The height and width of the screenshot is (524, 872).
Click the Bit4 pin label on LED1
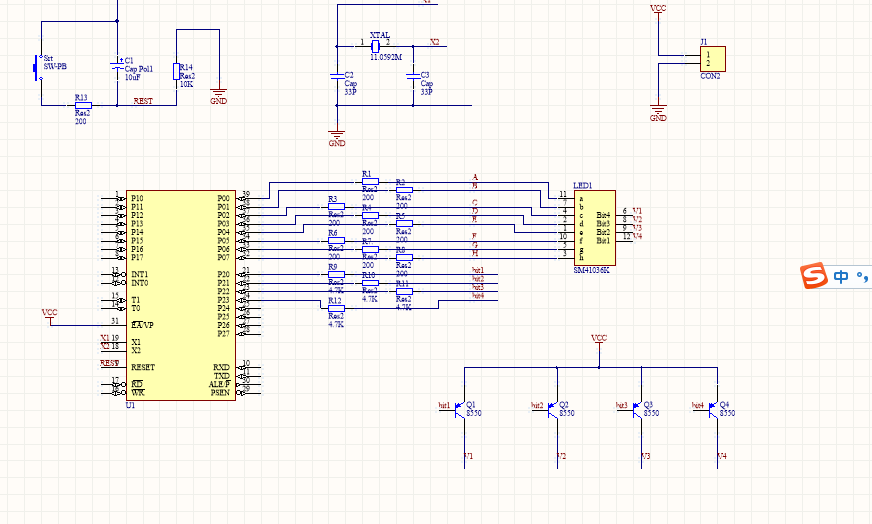click(603, 215)
